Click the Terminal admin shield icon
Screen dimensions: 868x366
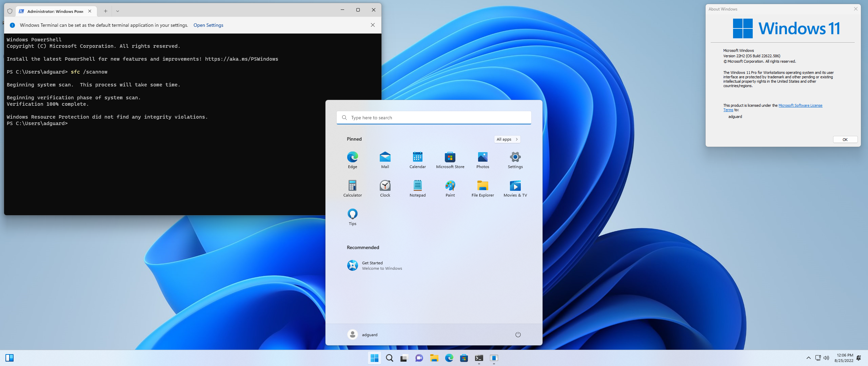pos(10,11)
